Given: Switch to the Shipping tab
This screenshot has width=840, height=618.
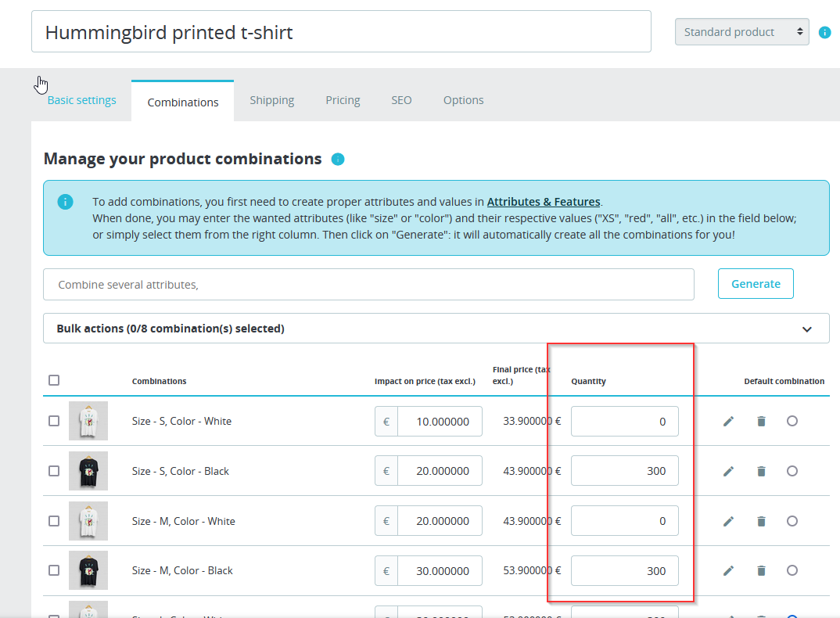Looking at the screenshot, I should pyautogui.click(x=272, y=100).
